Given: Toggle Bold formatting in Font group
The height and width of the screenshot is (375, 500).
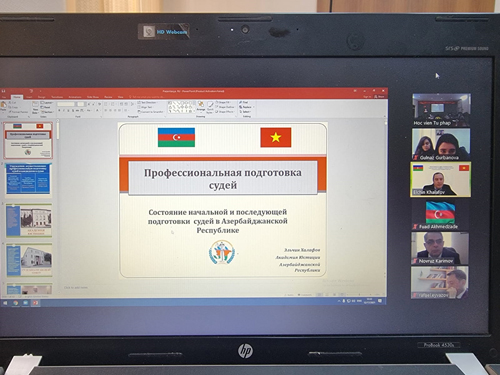Looking at the screenshot, I should (59, 110).
